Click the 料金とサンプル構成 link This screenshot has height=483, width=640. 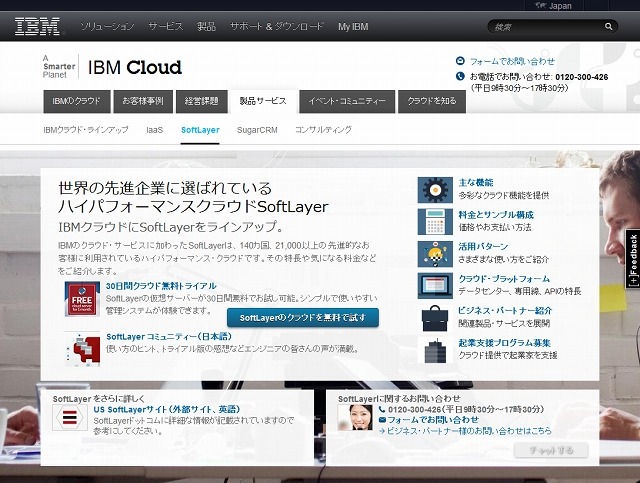(496, 215)
